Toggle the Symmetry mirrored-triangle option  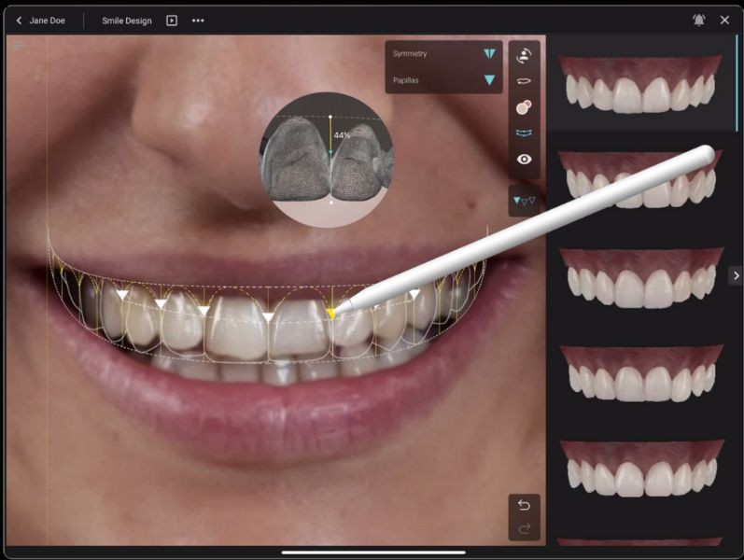pos(490,53)
